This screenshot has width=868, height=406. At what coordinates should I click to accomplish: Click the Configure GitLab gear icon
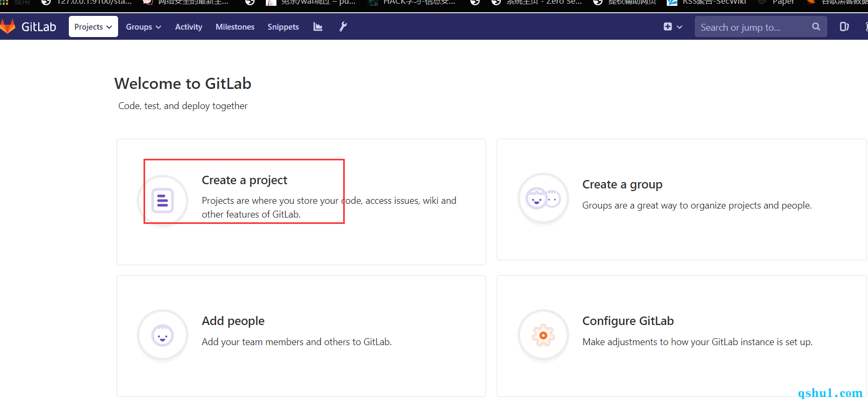click(543, 335)
